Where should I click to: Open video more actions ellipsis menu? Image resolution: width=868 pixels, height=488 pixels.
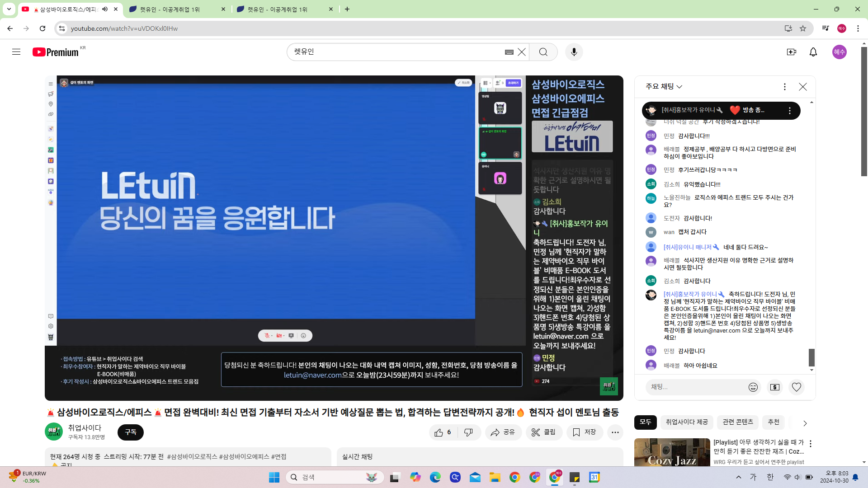coord(615,432)
